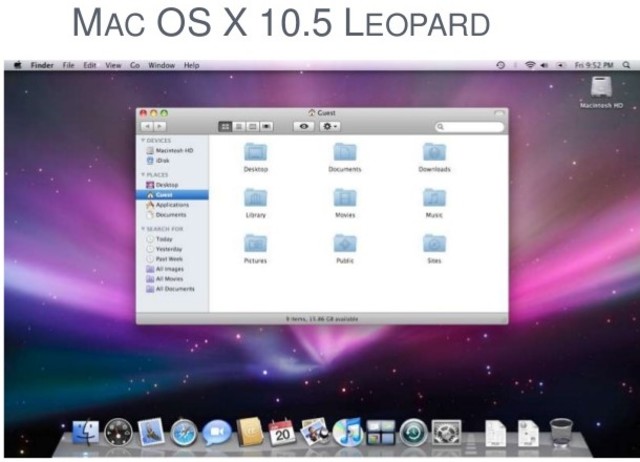Select All Documents in sidebar
640x462 pixels.
[x=171, y=289]
